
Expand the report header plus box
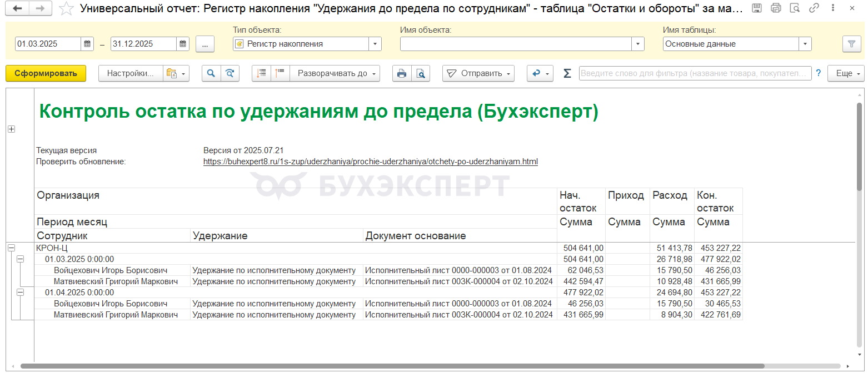click(x=11, y=129)
